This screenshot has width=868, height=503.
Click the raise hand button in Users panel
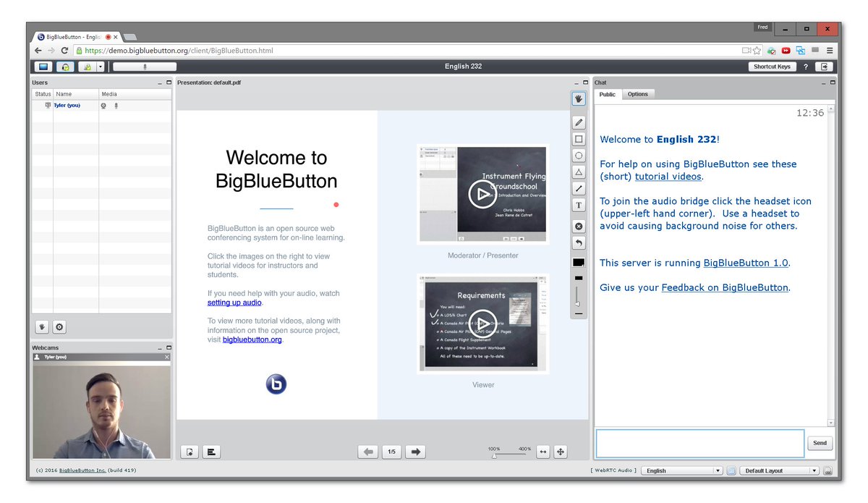click(43, 327)
